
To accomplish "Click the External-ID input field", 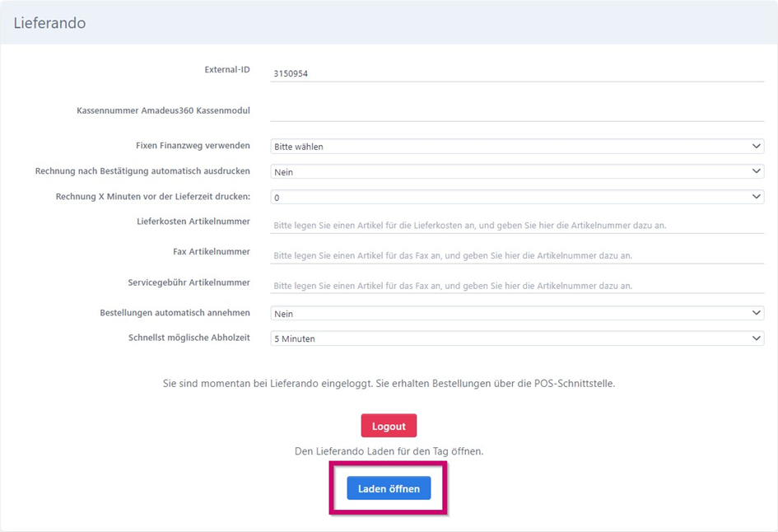I will click(x=517, y=73).
